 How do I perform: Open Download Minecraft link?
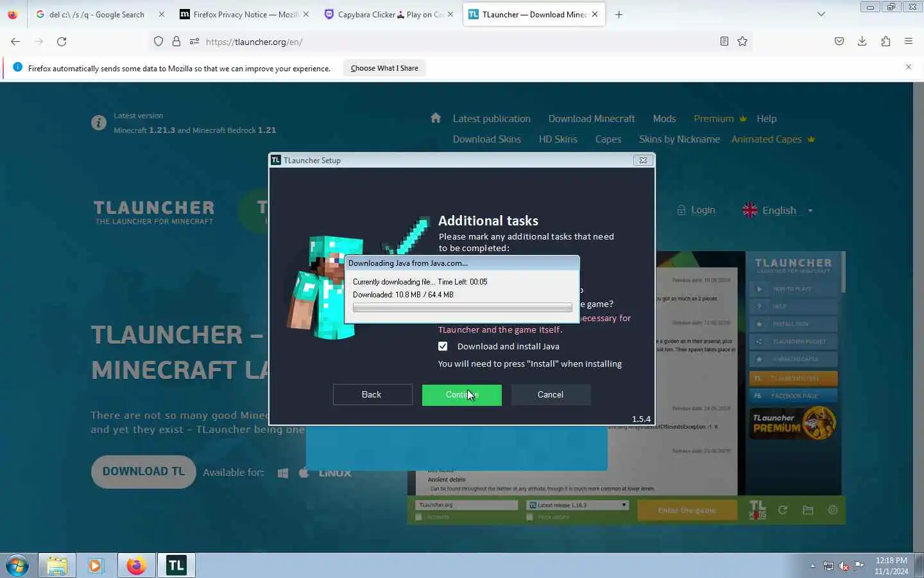pos(592,119)
